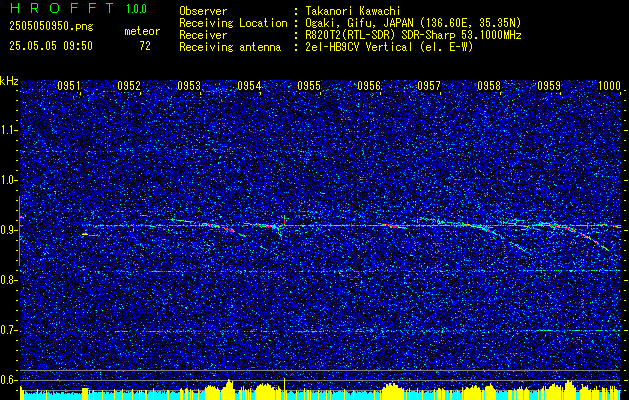Click the 0959 time marker

(549, 86)
